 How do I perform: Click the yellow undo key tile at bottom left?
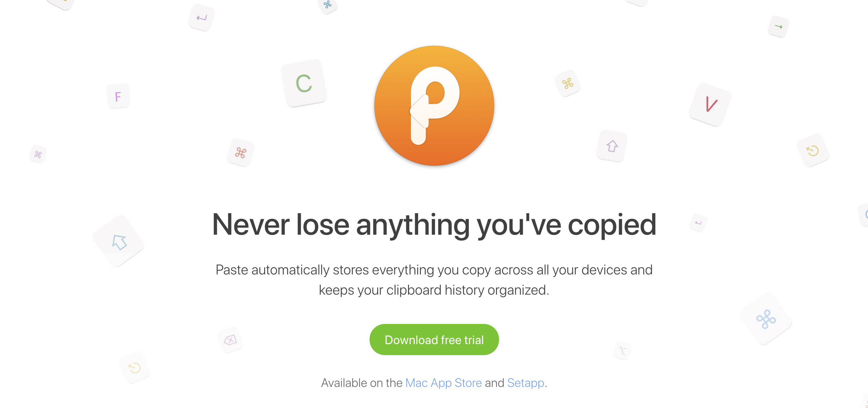(134, 368)
